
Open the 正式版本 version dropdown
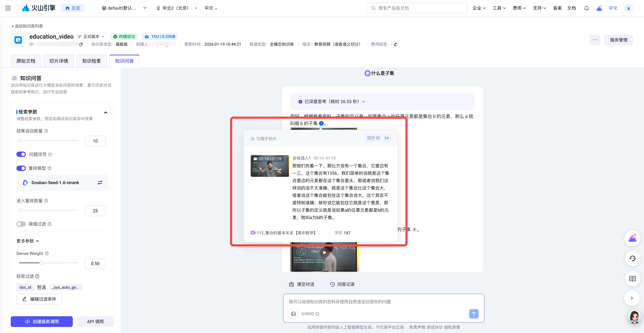(91, 37)
